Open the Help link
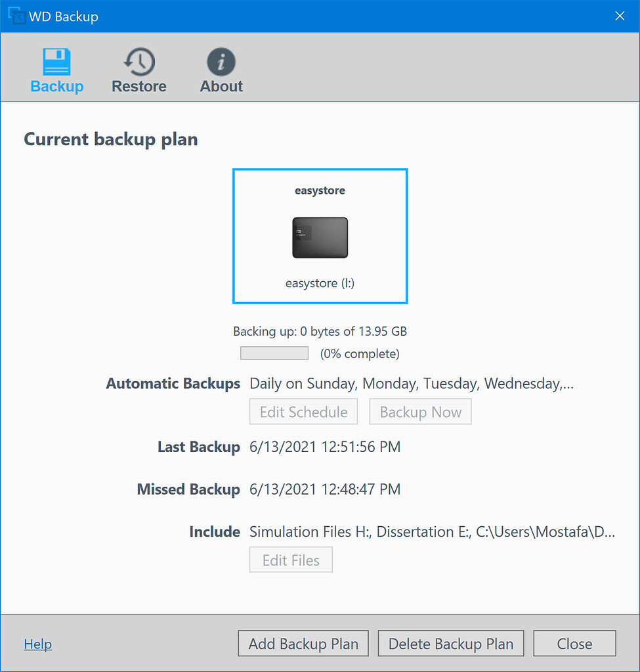This screenshot has height=672, width=640. coord(37,644)
